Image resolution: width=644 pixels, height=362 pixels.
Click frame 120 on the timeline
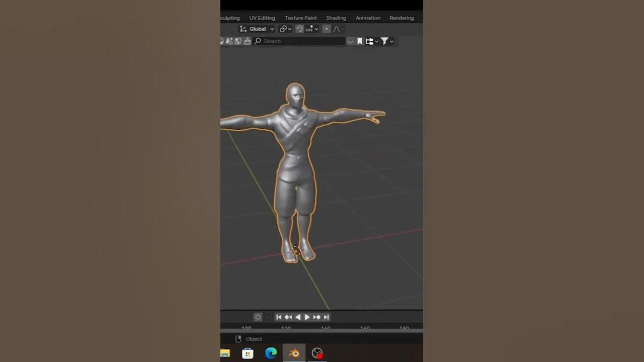pyautogui.click(x=285, y=328)
